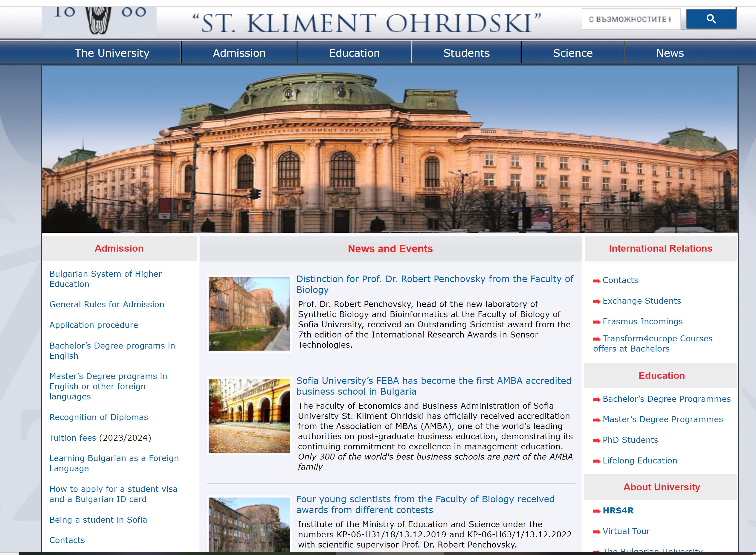Open Recognition of Diplomas page
This screenshot has height=555, width=756.
[99, 417]
